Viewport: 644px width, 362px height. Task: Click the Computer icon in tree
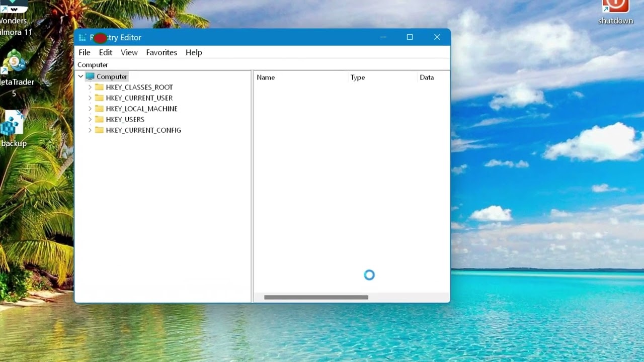(x=90, y=76)
